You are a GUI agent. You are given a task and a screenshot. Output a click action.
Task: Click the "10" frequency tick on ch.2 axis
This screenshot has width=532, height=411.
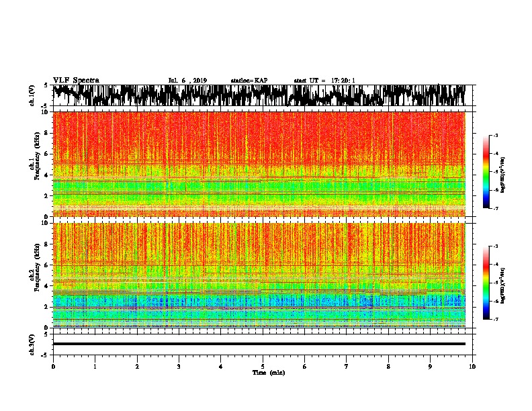[x=46, y=223]
